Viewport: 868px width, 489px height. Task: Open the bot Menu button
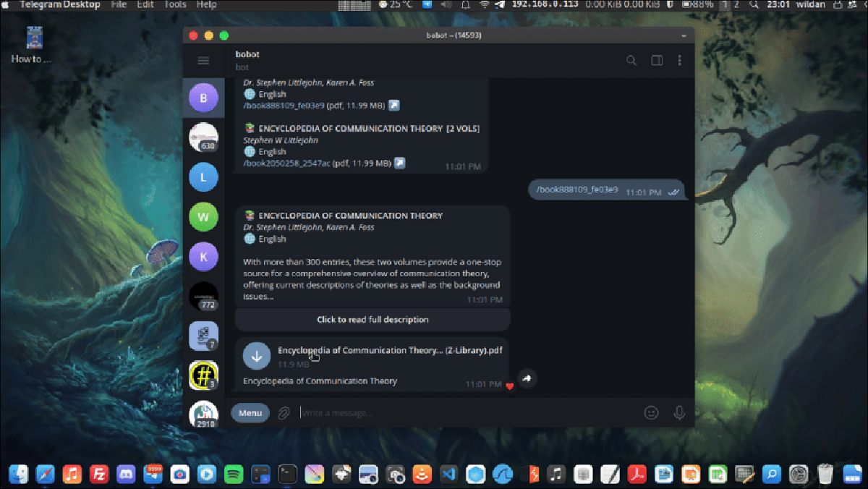[250, 413]
